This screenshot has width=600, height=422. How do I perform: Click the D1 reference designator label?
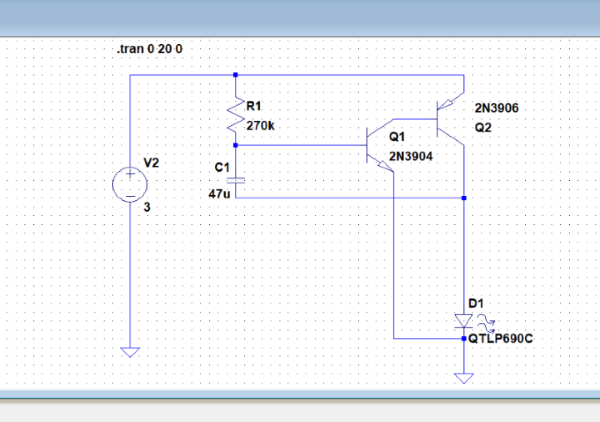point(475,302)
